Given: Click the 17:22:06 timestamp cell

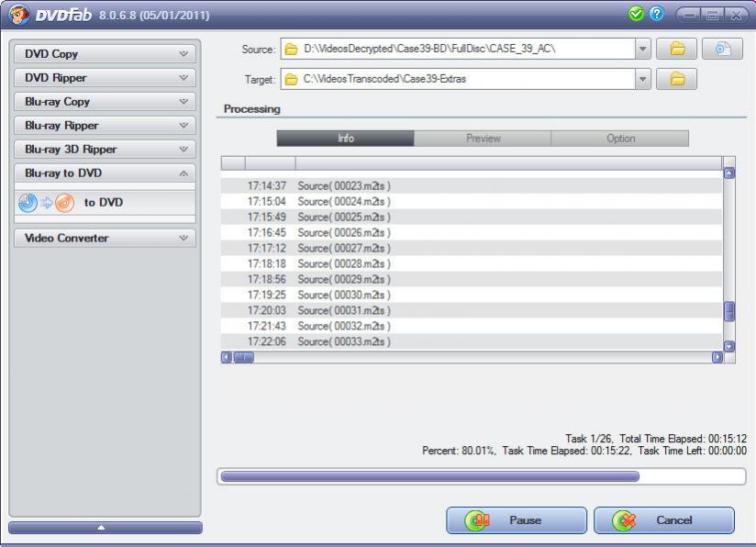Looking at the screenshot, I should tap(267, 341).
